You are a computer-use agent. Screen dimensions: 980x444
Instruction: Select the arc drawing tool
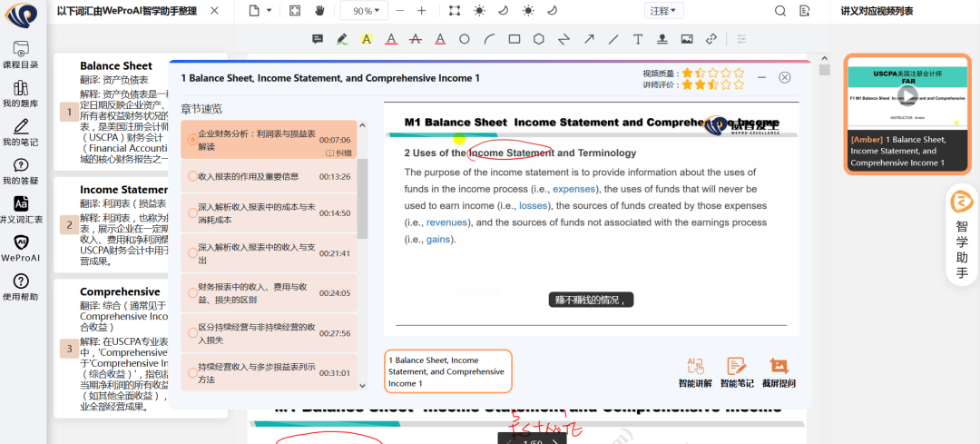pyautogui.click(x=489, y=39)
